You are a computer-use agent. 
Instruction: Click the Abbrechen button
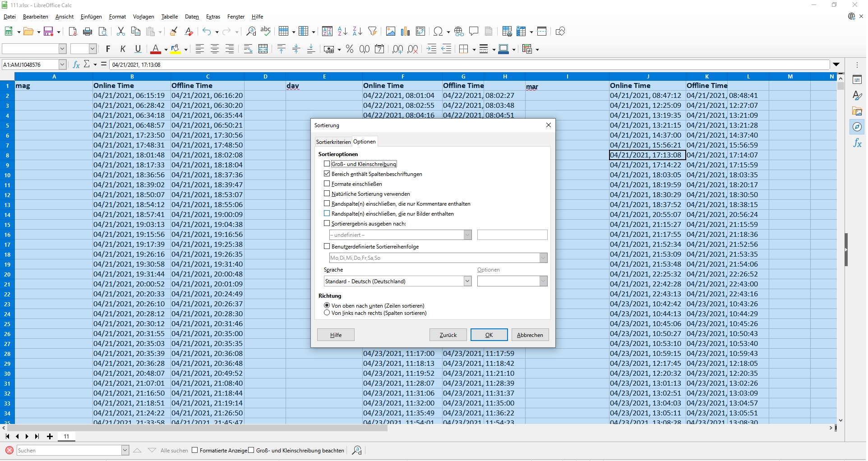pos(530,335)
